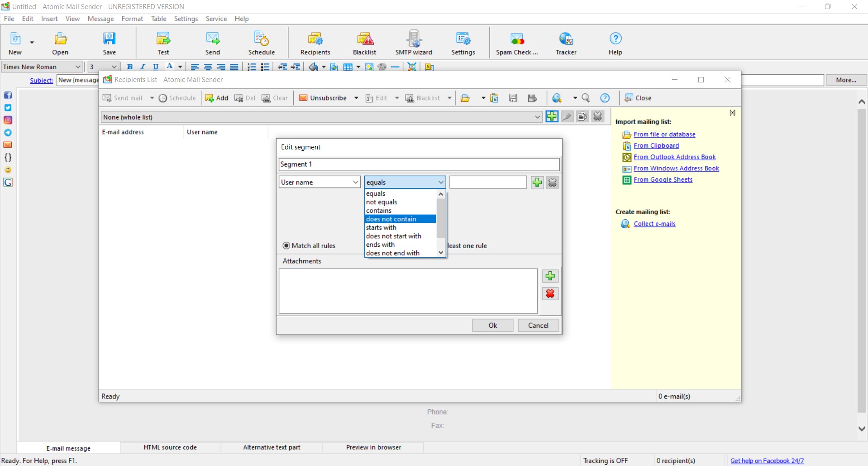
Task: Open the None (whole list) segment dropdown
Action: click(321, 117)
